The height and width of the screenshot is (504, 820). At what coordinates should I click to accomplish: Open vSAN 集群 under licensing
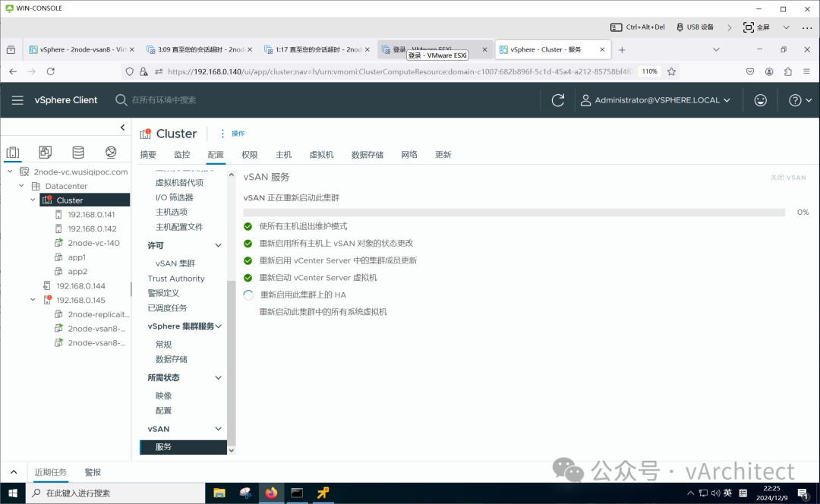[x=175, y=263]
